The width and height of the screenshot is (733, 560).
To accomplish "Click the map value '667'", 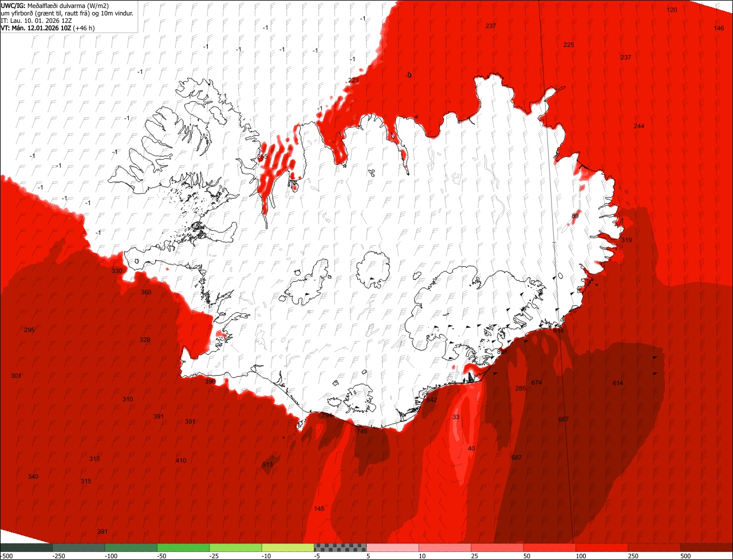I will (x=563, y=419).
